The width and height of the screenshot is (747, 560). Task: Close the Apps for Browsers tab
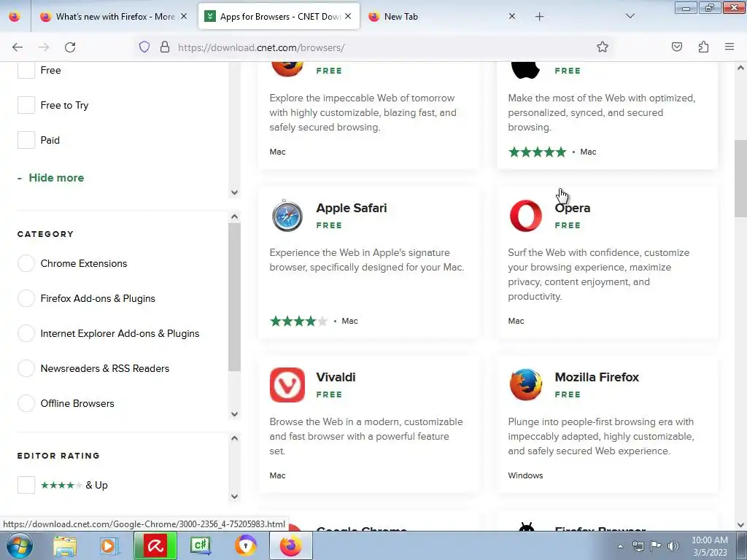348,17
